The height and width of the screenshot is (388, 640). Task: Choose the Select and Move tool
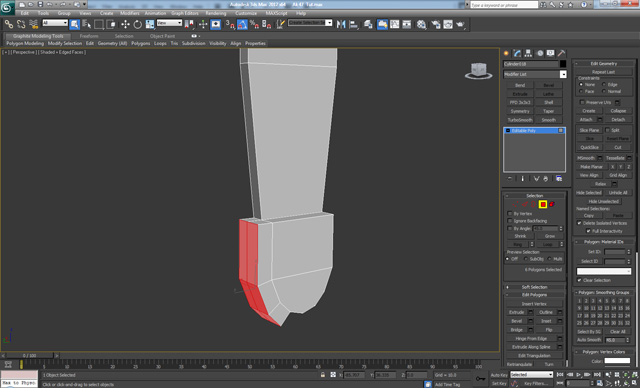click(x=125, y=24)
